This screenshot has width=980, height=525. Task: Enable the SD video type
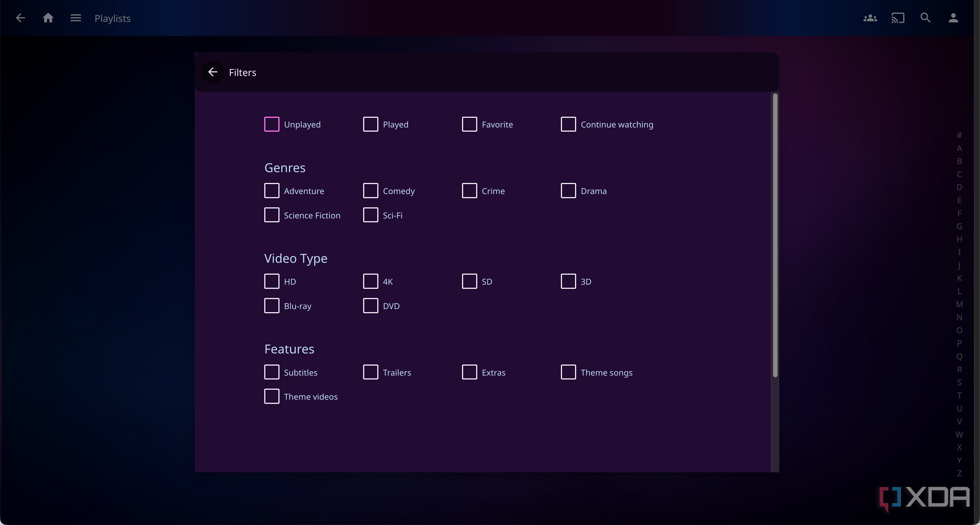pos(470,281)
